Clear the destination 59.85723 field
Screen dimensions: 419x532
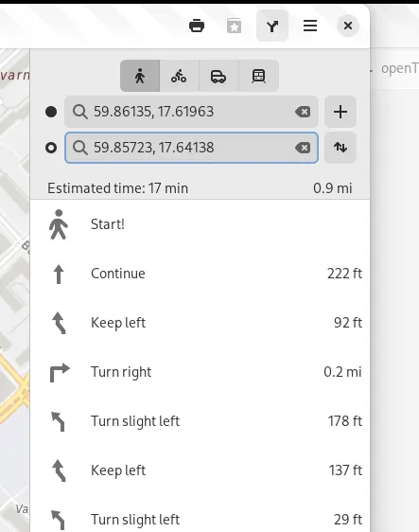tap(303, 148)
